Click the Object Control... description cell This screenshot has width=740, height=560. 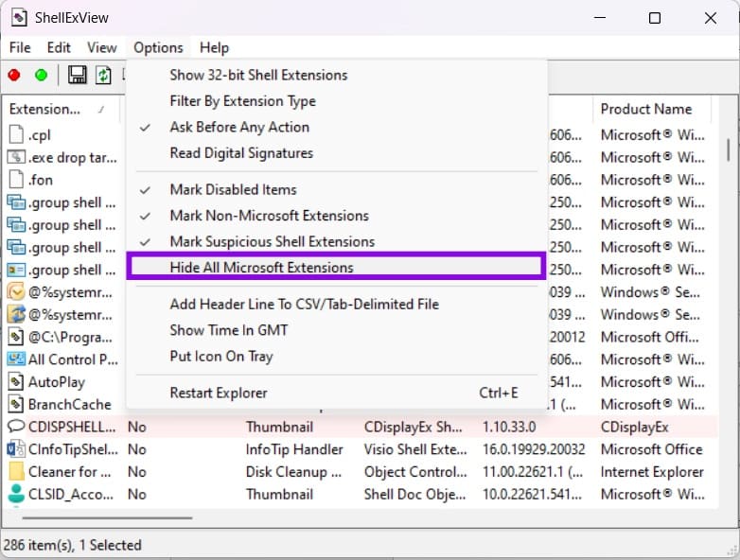[415, 472]
